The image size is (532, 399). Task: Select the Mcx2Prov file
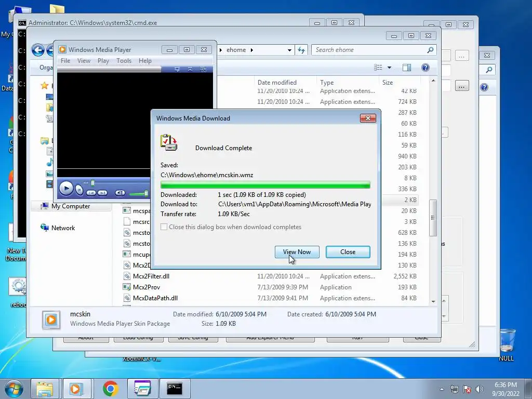pos(146,287)
